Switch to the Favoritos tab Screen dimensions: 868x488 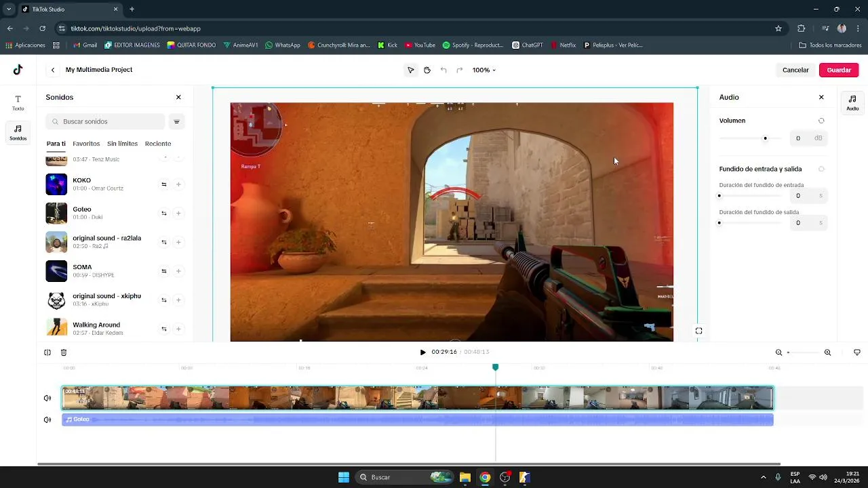coord(86,144)
